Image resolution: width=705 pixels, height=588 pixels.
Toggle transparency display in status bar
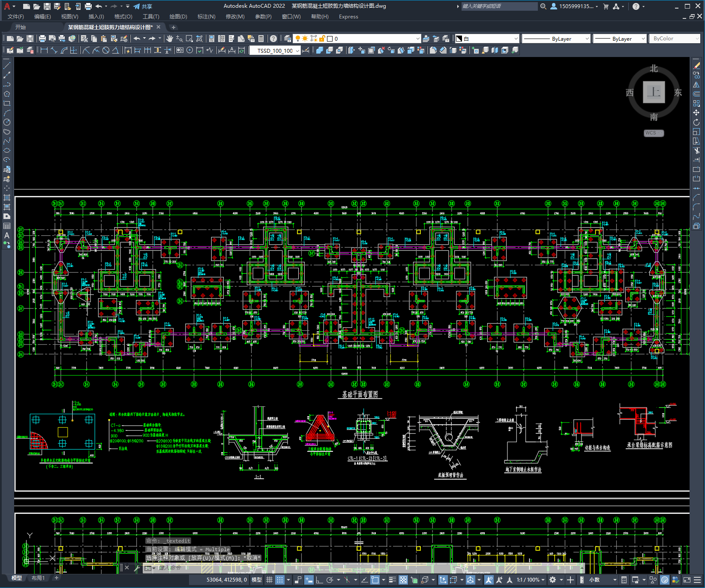(403, 580)
